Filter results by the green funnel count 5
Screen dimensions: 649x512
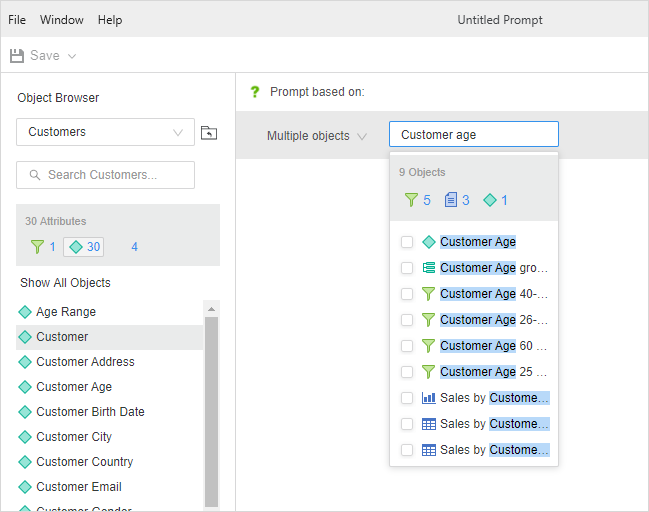417,200
